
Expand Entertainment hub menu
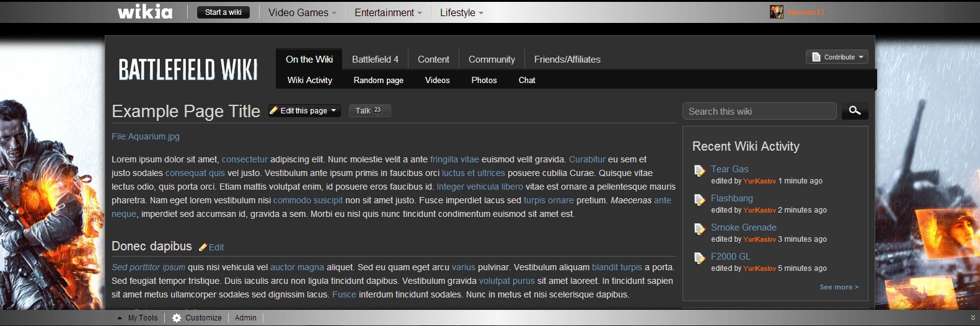point(388,12)
